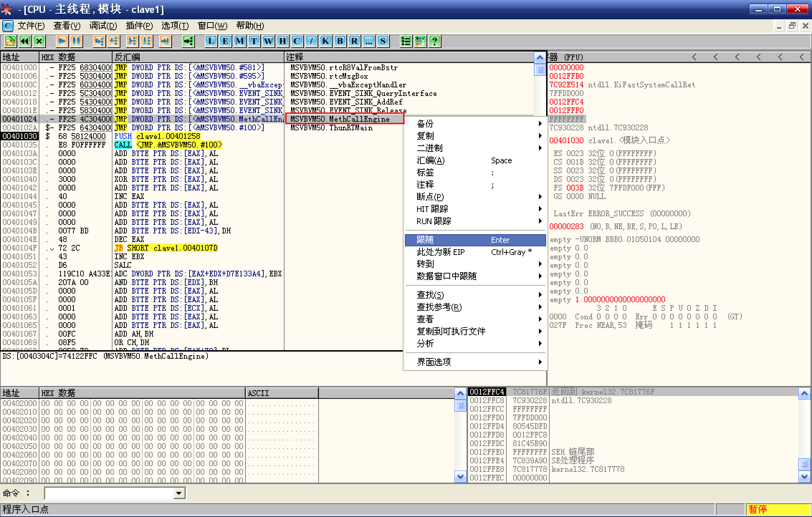Image resolution: width=812 pixels, height=517 pixels.
Task: Click into the 命令 input field
Action: pos(109,493)
